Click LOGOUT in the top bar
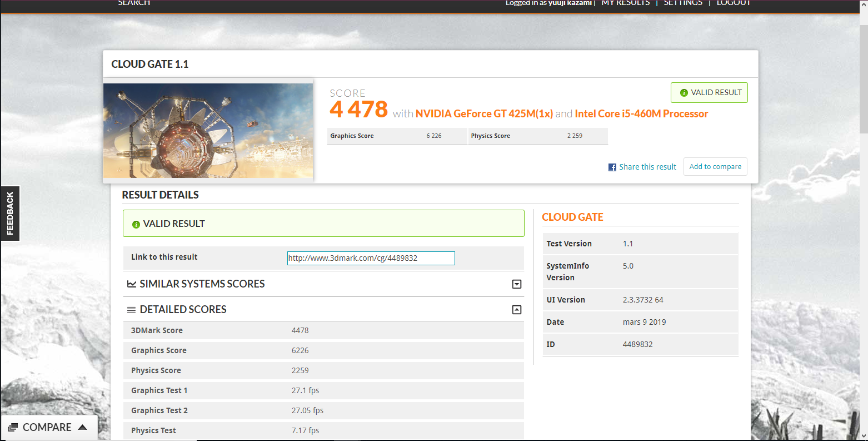 (x=734, y=3)
